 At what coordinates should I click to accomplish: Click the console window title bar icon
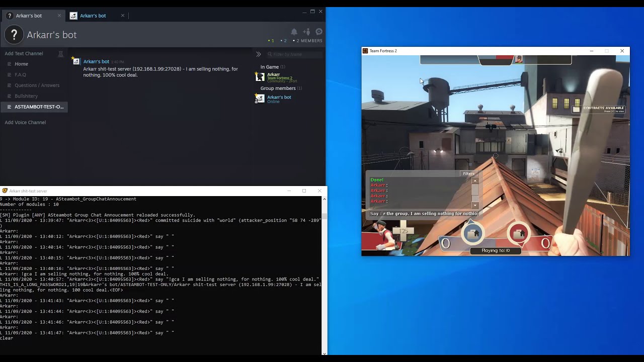pyautogui.click(x=5, y=191)
